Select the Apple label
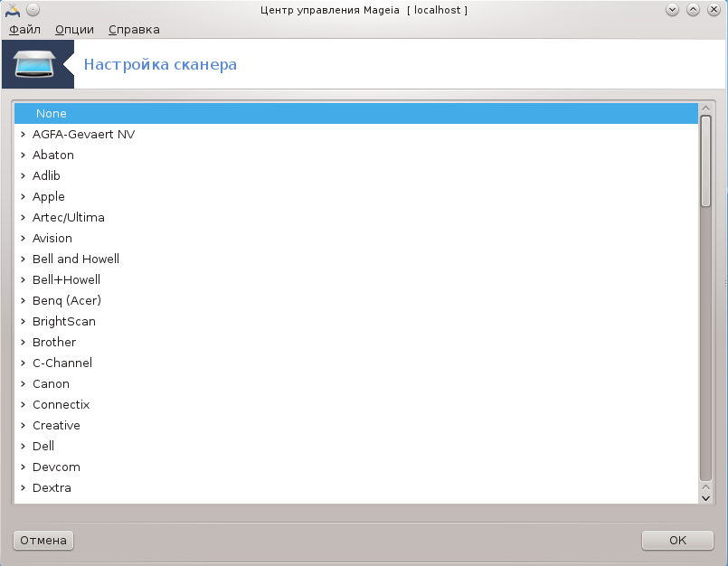 (48, 197)
